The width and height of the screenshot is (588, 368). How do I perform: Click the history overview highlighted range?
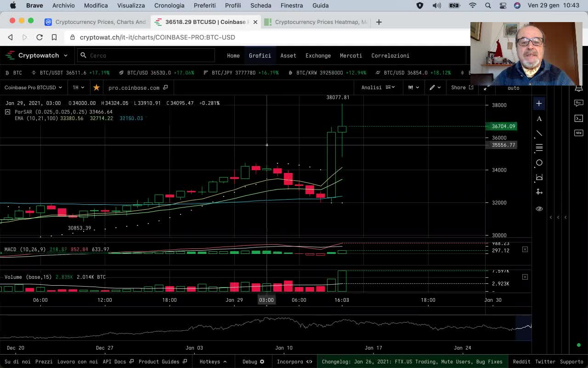[x=523, y=328]
